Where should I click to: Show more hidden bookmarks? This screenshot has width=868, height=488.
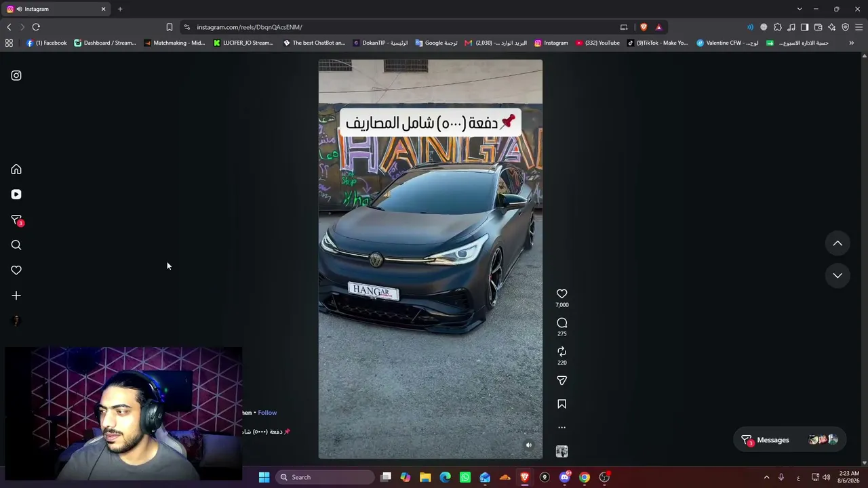[852, 43]
